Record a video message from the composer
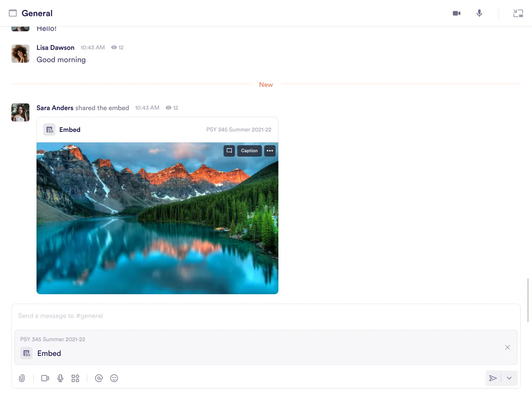The image size is (532, 400). 45,378
